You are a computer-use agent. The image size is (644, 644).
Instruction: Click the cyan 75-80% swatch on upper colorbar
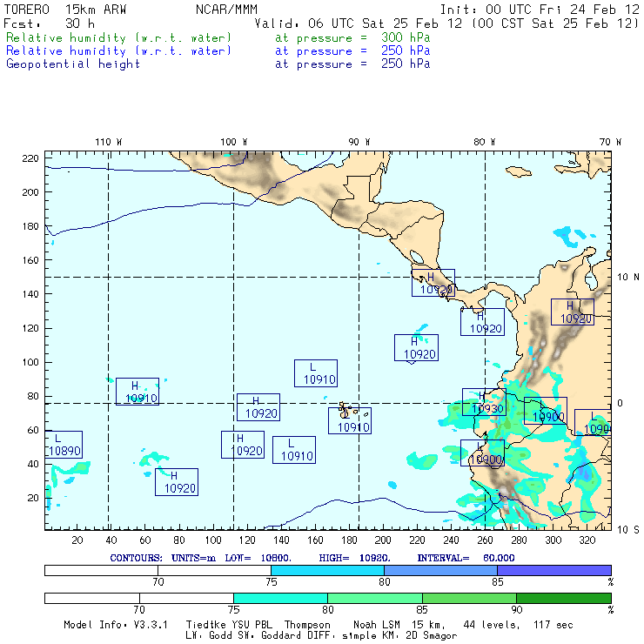coord(327,570)
